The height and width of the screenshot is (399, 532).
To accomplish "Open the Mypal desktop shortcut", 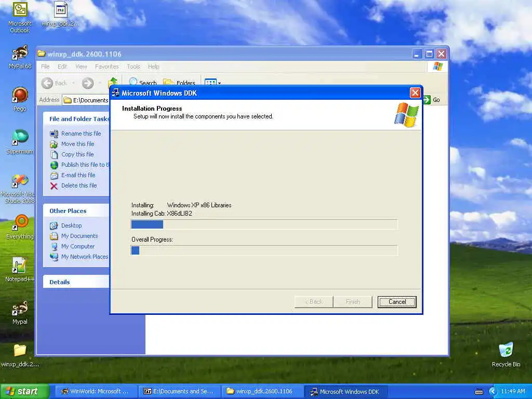I will coord(20,312).
